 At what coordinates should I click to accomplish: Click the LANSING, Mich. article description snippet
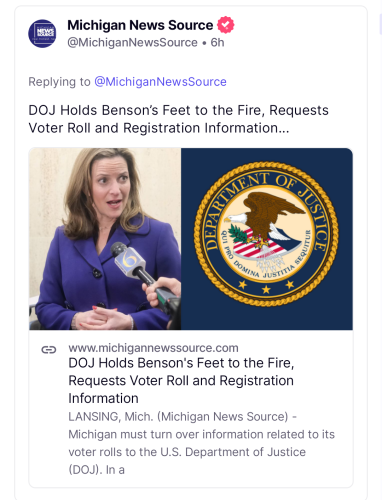click(201, 443)
